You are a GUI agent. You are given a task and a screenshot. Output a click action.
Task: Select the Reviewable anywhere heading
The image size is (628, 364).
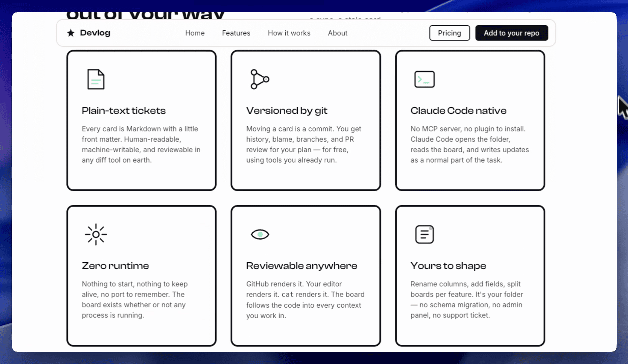click(x=302, y=266)
